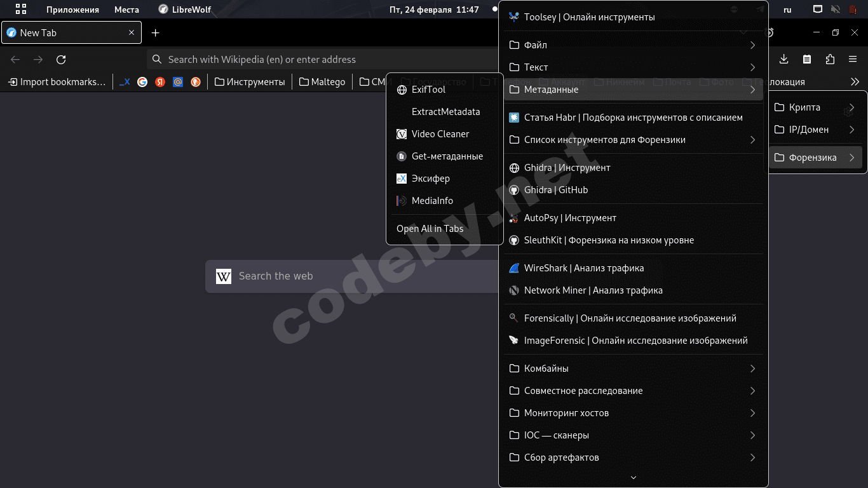Click Import bookmarks in the bookmarks toolbar

point(57,81)
